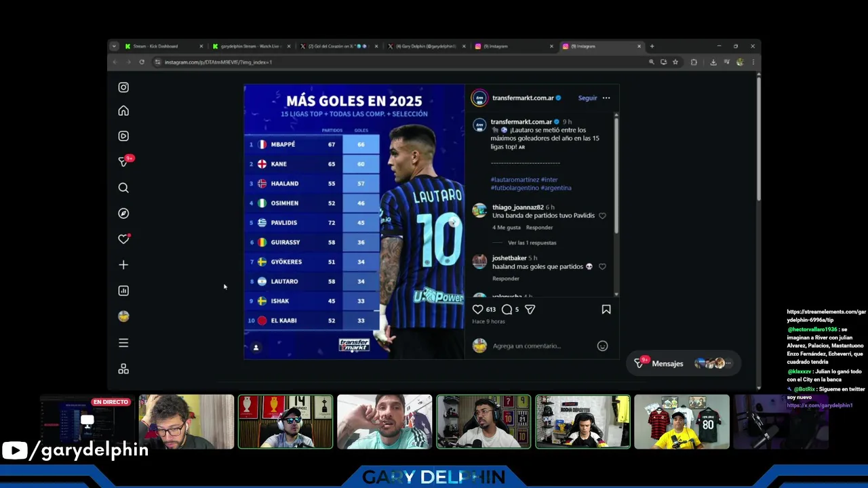Switch to the 'Gary Delphin (@garydelphin)' X tab
868x488 pixels.
coord(425,46)
